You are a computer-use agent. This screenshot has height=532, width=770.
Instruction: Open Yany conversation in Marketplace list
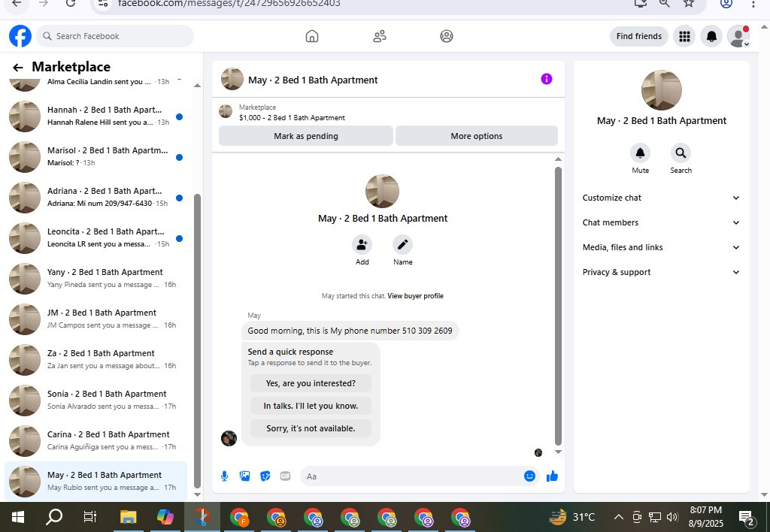(x=95, y=279)
